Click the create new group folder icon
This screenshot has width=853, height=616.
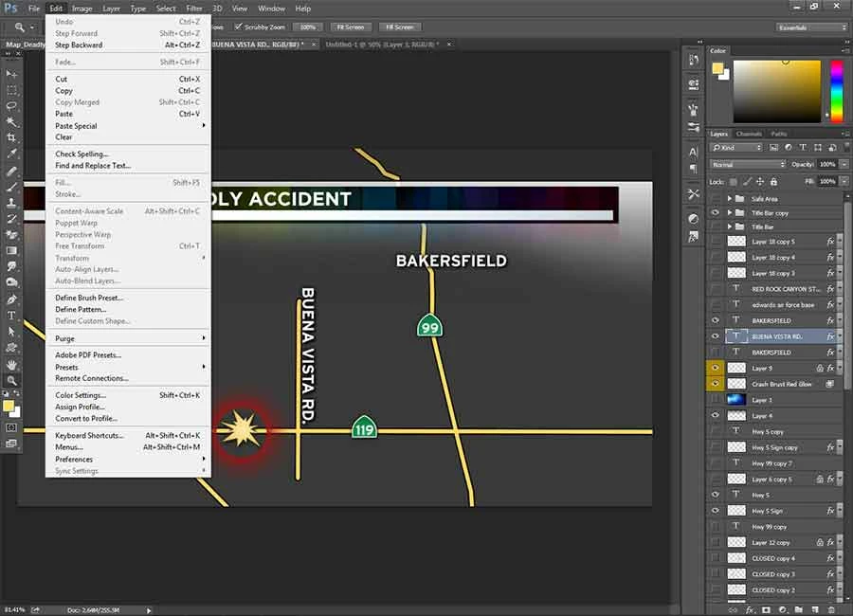click(799, 610)
